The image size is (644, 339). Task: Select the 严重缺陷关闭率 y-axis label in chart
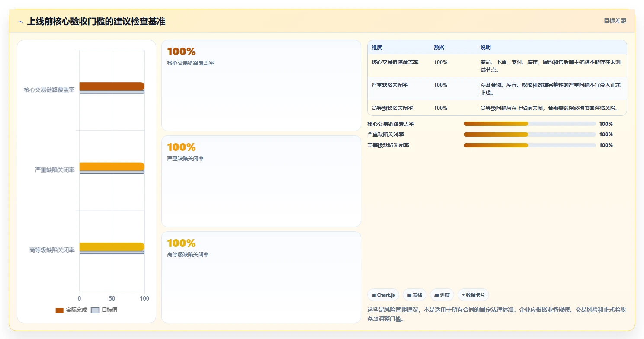coord(55,170)
